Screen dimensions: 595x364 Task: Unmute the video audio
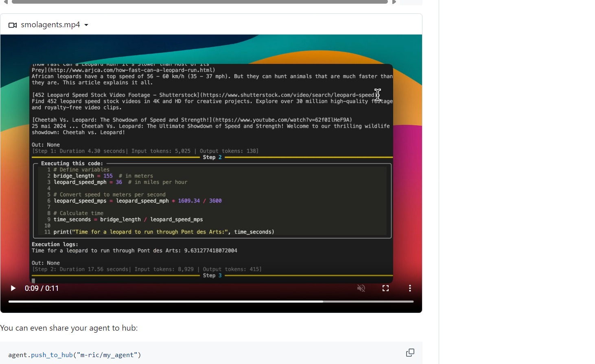(x=361, y=288)
